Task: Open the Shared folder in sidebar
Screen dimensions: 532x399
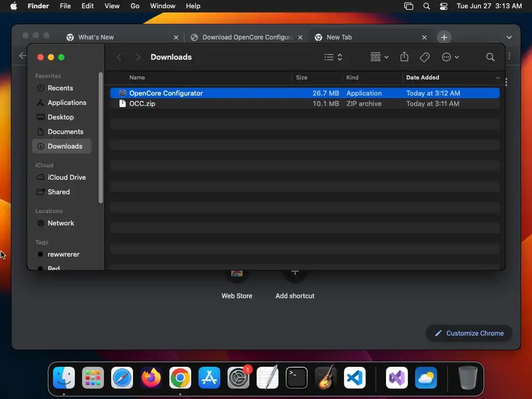Action: (x=58, y=192)
